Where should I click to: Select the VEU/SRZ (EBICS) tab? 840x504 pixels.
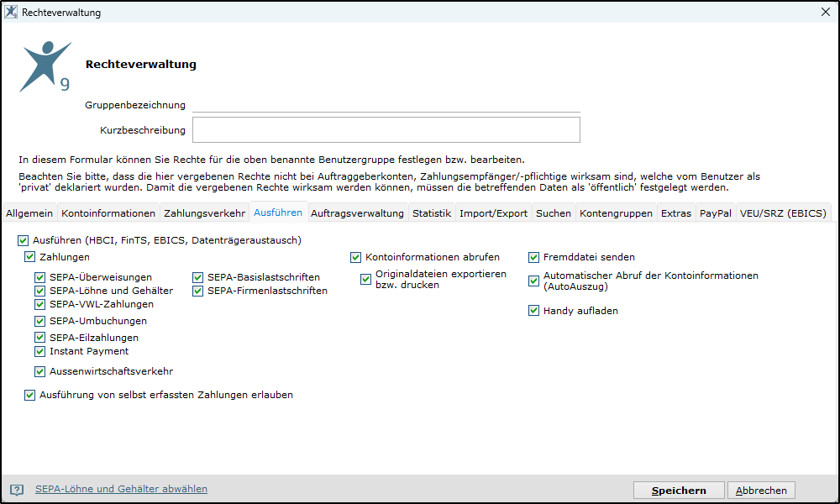(783, 213)
